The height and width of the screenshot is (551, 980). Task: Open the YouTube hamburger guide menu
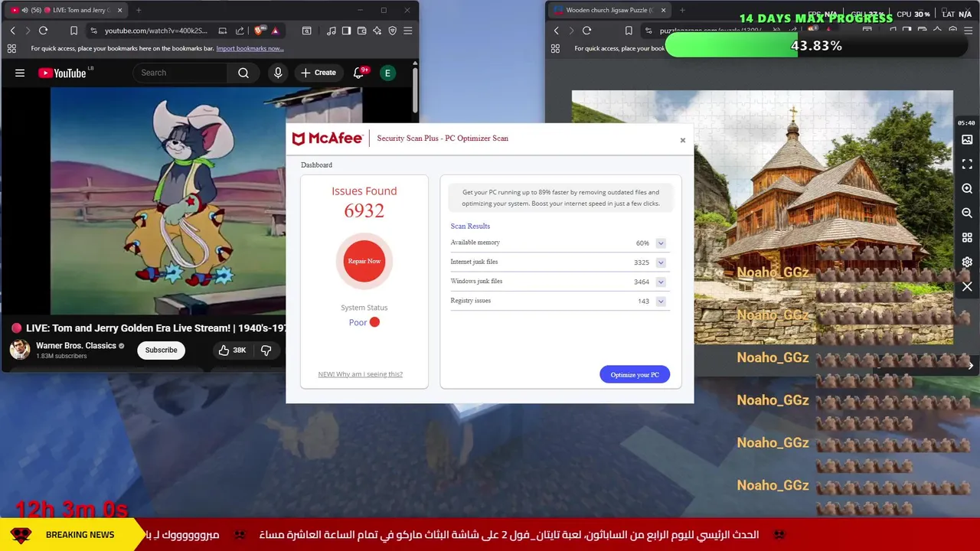click(x=20, y=73)
